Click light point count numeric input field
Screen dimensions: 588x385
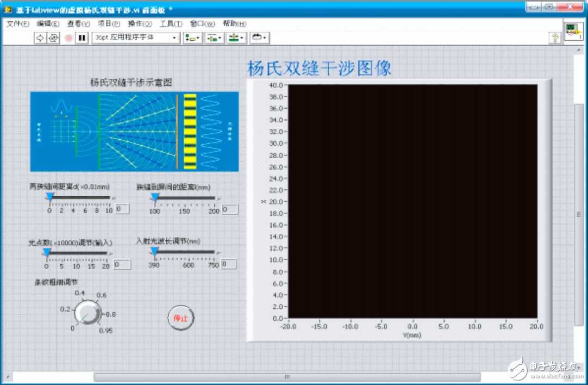(x=122, y=264)
